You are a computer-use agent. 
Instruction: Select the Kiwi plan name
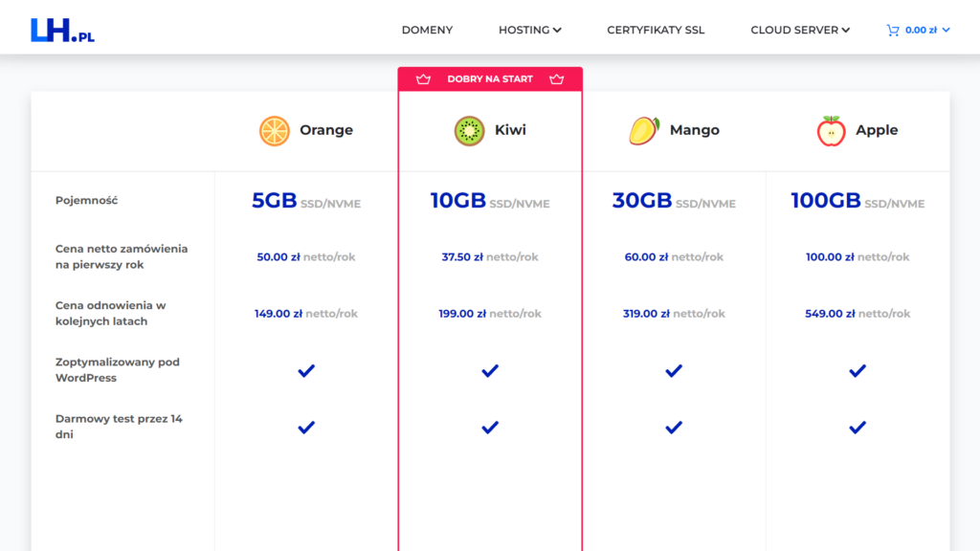point(510,130)
